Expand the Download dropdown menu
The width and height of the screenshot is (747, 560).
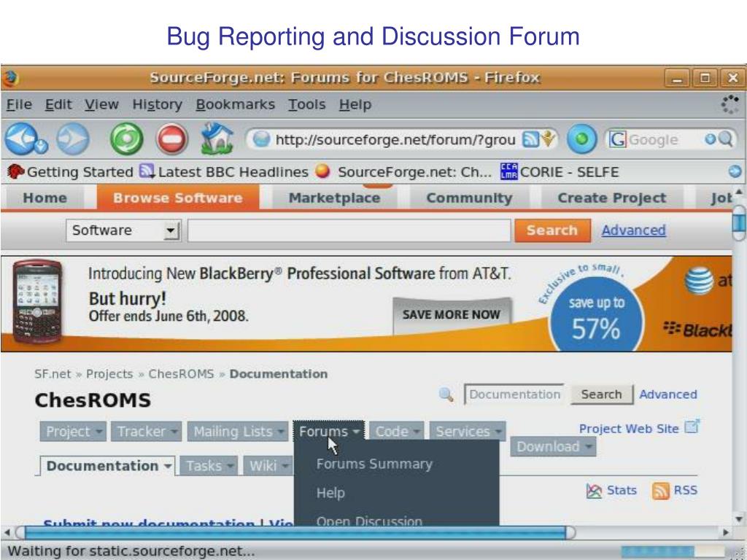pyautogui.click(x=553, y=447)
